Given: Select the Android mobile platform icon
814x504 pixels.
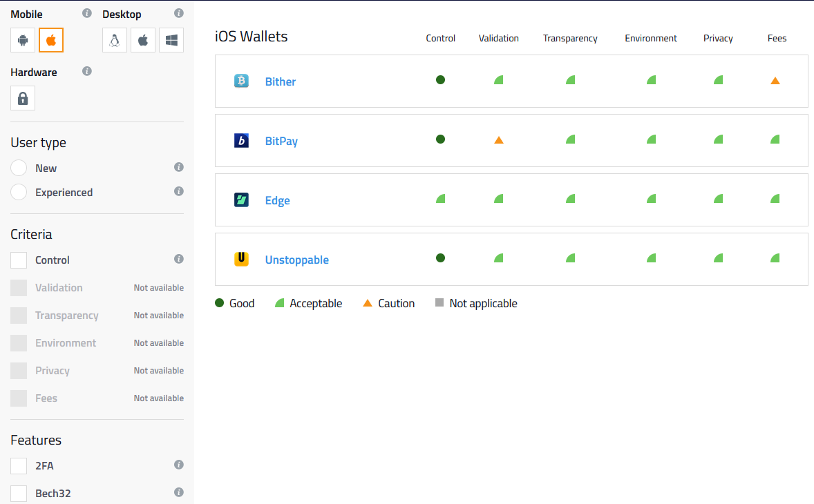Looking at the screenshot, I should click(x=23, y=41).
